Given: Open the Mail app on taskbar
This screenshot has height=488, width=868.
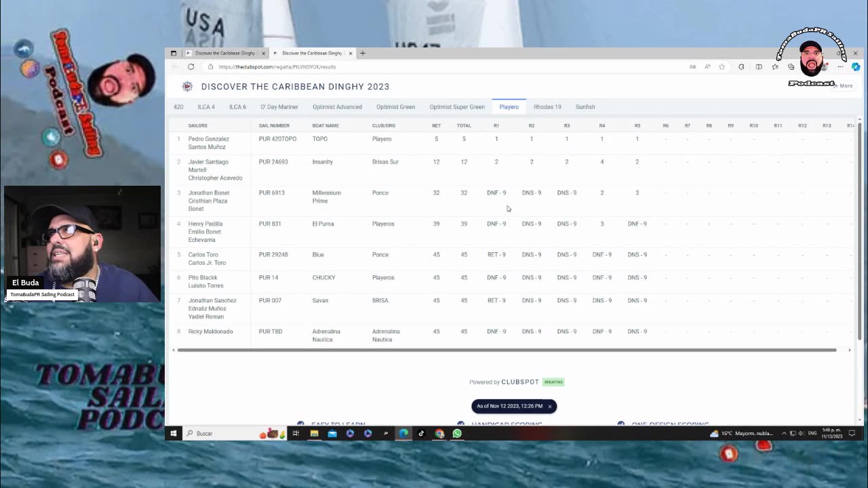Looking at the screenshot, I should coord(332,433).
